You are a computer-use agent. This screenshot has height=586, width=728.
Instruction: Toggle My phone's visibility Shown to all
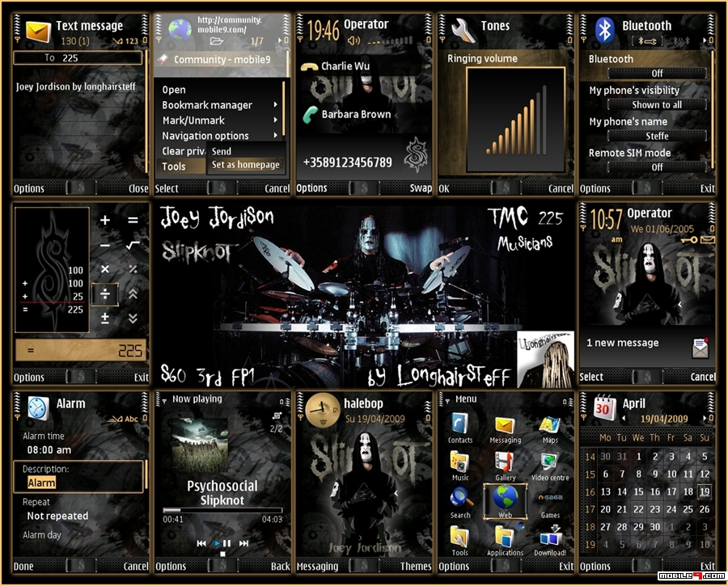[657, 105]
